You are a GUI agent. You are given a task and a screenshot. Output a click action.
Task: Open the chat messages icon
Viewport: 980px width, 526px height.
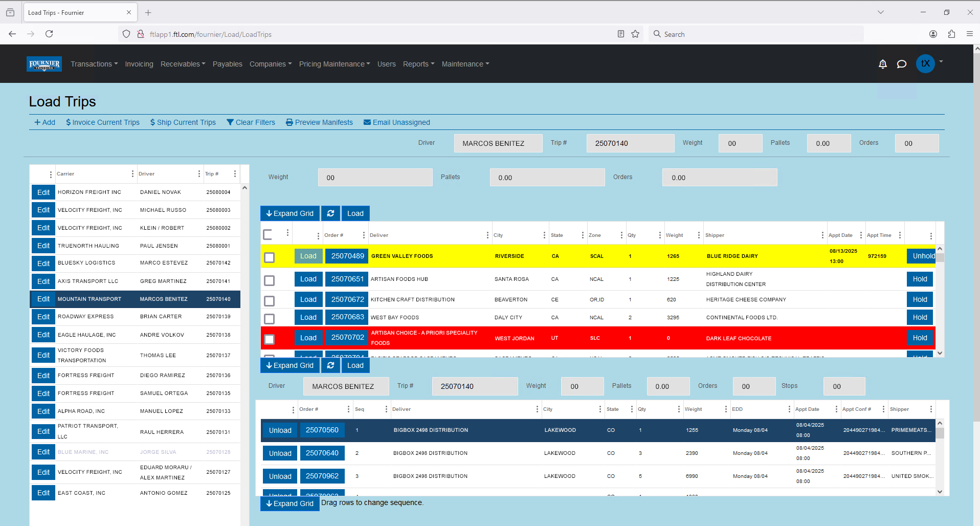pyautogui.click(x=902, y=64)
